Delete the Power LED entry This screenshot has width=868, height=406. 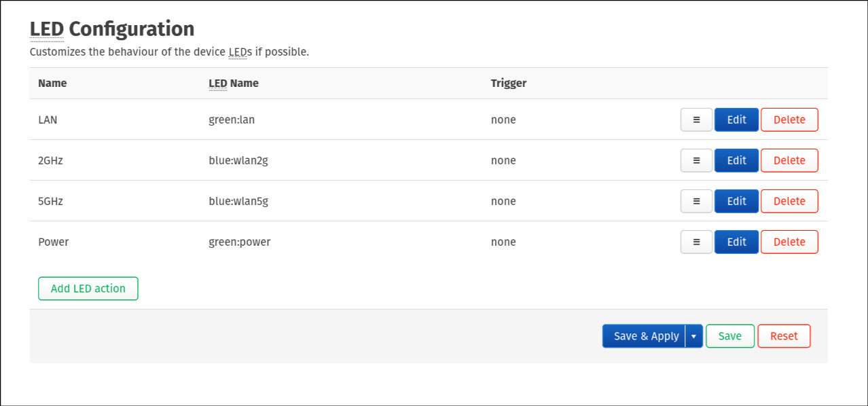pos(789,242)
